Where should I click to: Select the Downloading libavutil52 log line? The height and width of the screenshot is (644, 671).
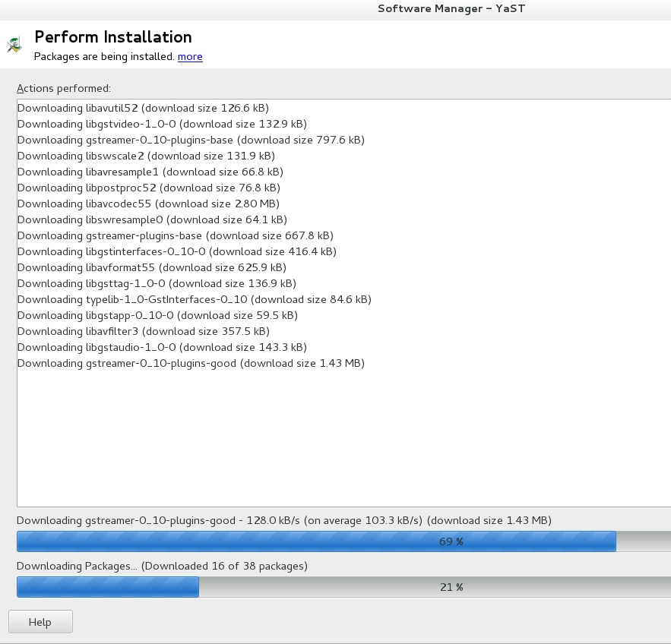144,108
